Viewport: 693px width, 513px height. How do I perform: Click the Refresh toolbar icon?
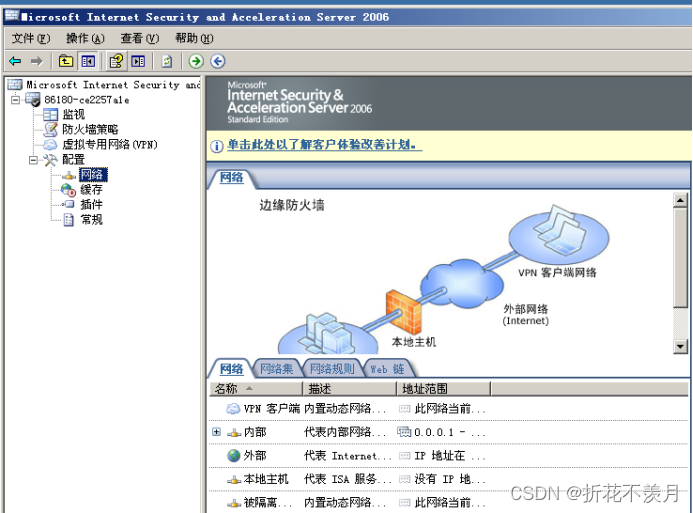167,61
